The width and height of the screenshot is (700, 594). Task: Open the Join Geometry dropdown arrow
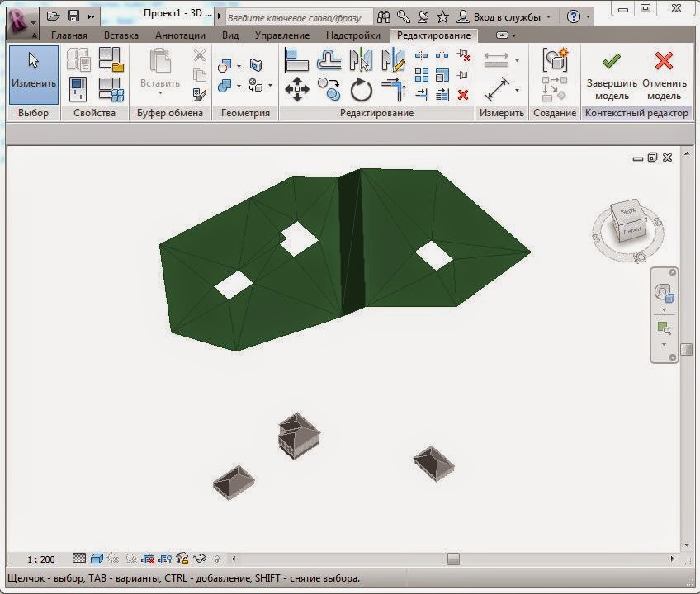239,85
